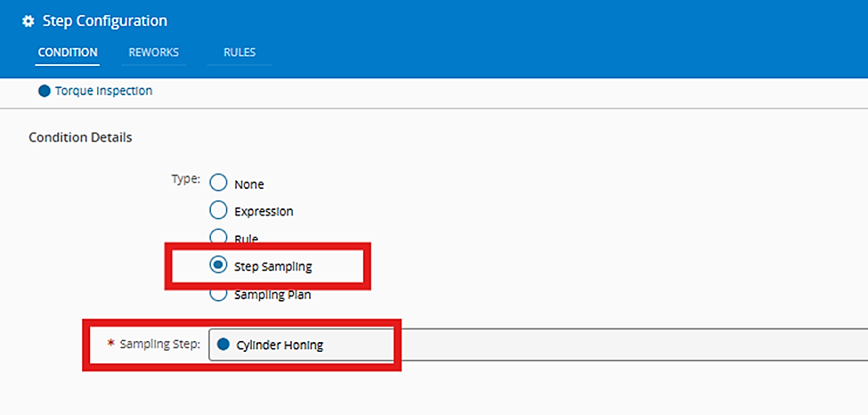Click the blue step icon before Cylinder Honing

point(223,345)
